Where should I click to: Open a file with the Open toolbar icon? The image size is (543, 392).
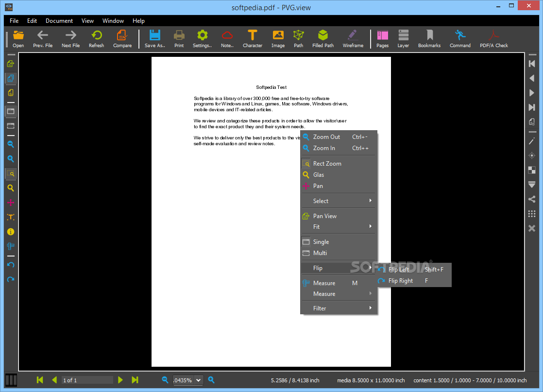pos(18,39)
